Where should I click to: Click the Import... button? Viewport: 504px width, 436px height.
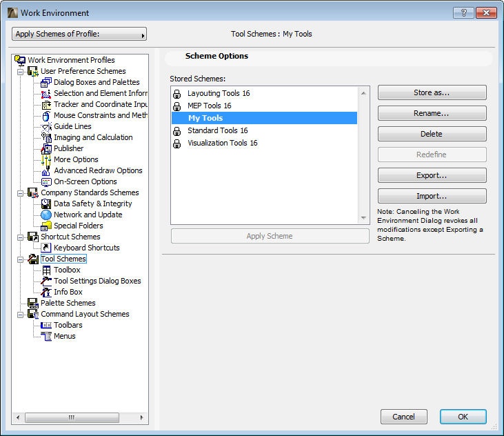pos(432,196)
